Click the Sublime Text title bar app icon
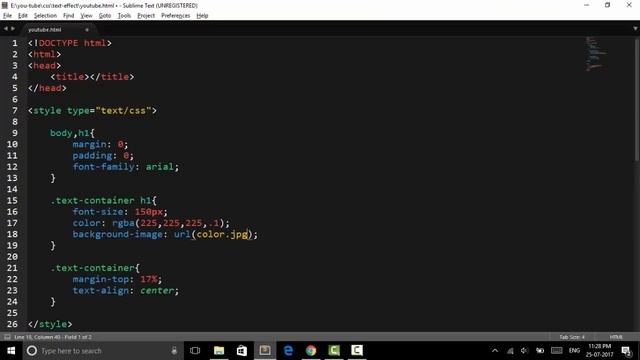The width and height of the screenshot is (640, 360). [x=5, y=5]
